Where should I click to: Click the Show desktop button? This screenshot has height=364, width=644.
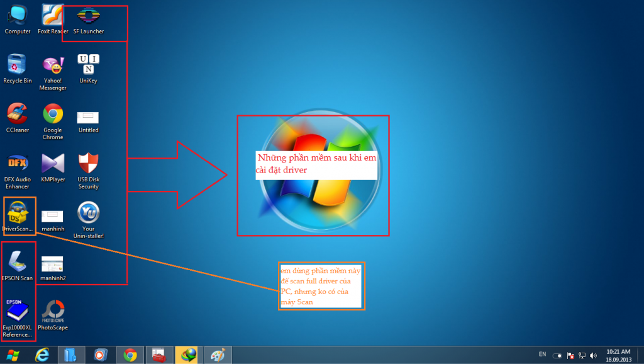point(641,355)
